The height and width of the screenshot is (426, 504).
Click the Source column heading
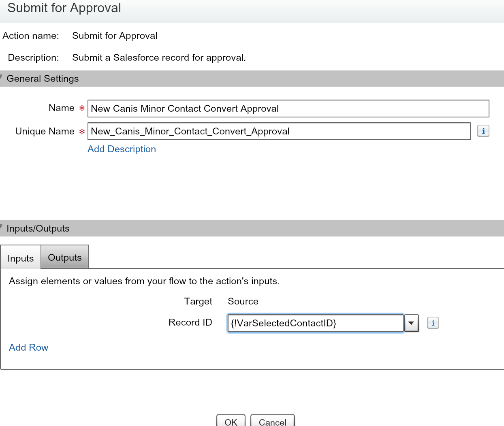point(243,301)
